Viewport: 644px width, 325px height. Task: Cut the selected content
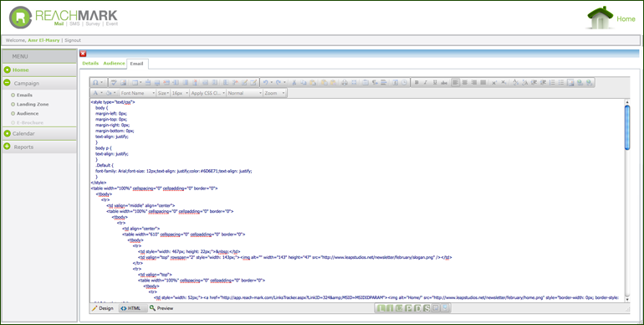click(x=294, y=83)
